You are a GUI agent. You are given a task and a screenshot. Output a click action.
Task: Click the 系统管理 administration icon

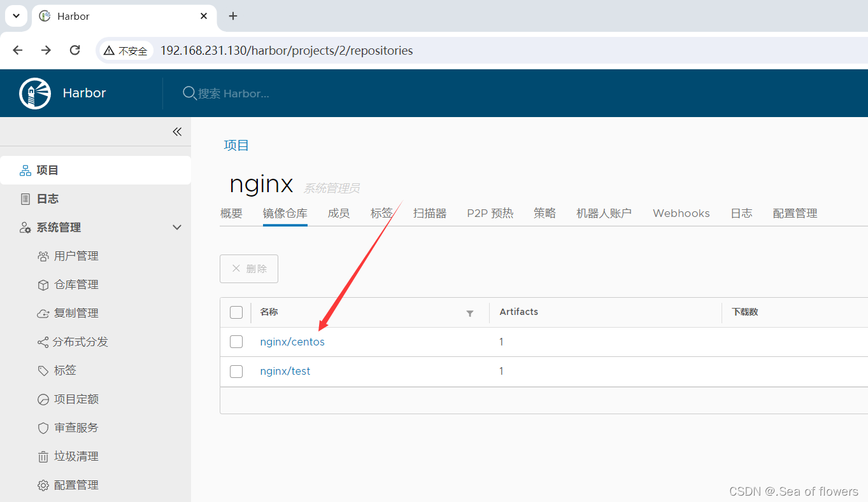click(25, 228)
